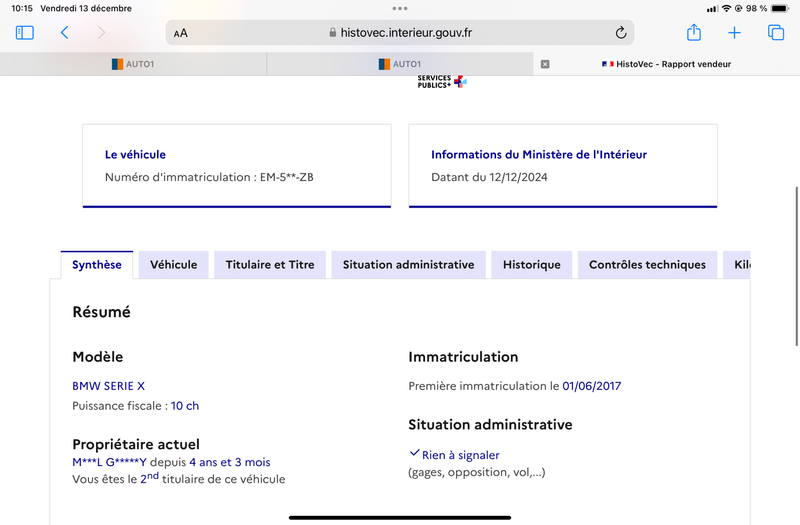Go back to the previous page
This screenshot has height=525, width=800.
(x=64, y=33)
